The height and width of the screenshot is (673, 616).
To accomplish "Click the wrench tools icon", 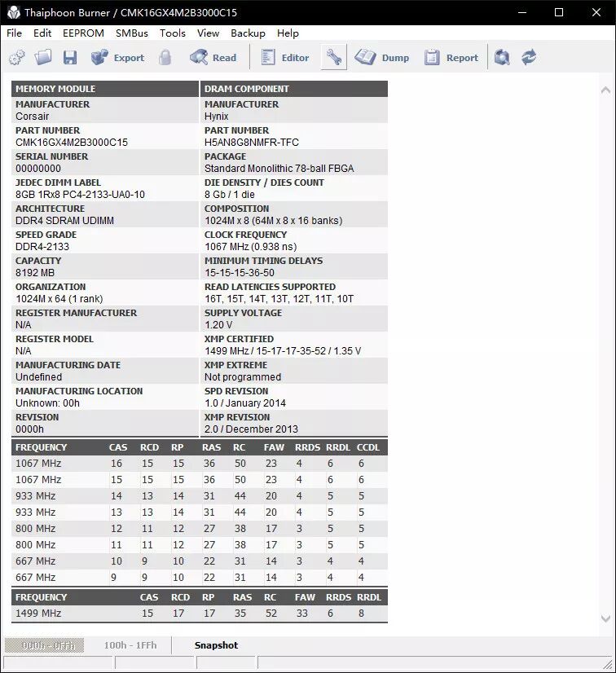I will 333,57.
